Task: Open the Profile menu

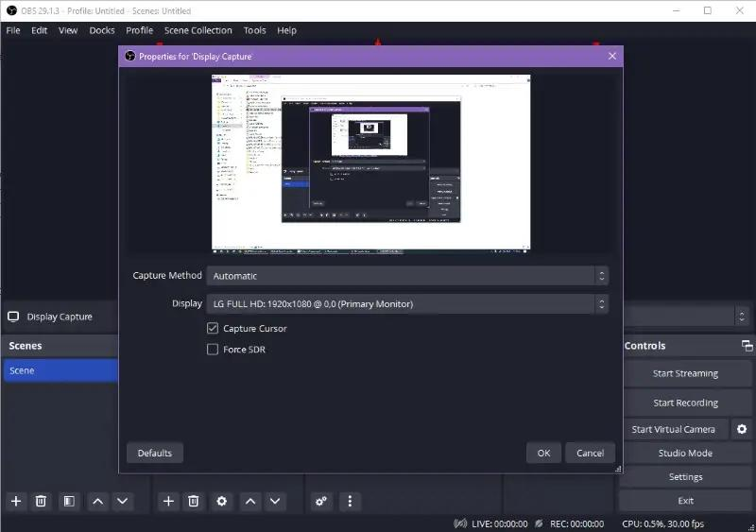Action: [139, 30]
